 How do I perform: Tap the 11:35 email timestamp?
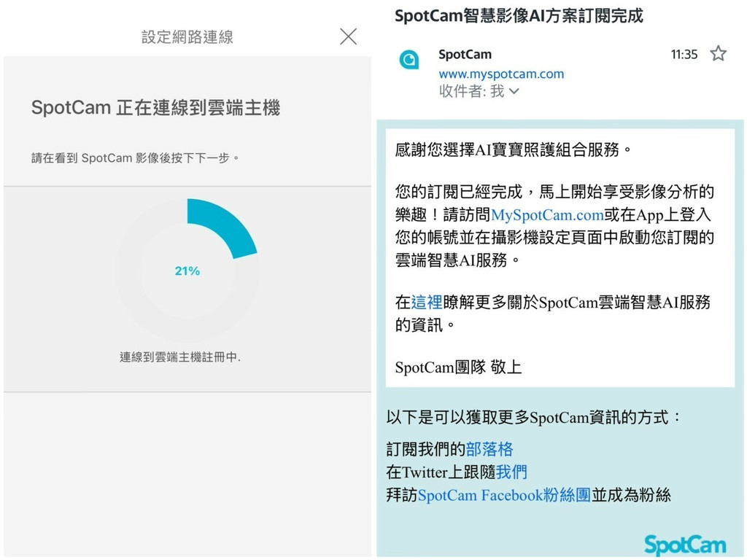click(x=684, y=54)
